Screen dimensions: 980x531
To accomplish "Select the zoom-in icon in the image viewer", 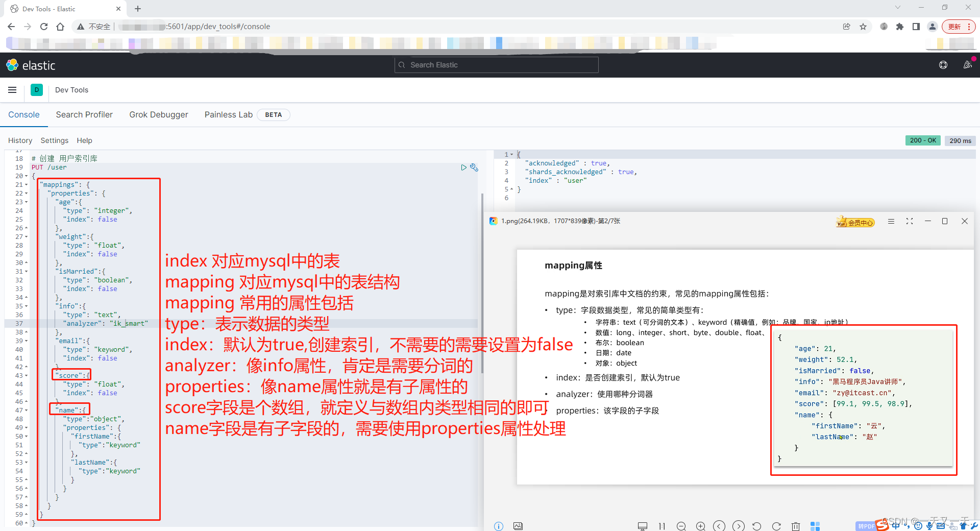I will [x=700, y=526].
